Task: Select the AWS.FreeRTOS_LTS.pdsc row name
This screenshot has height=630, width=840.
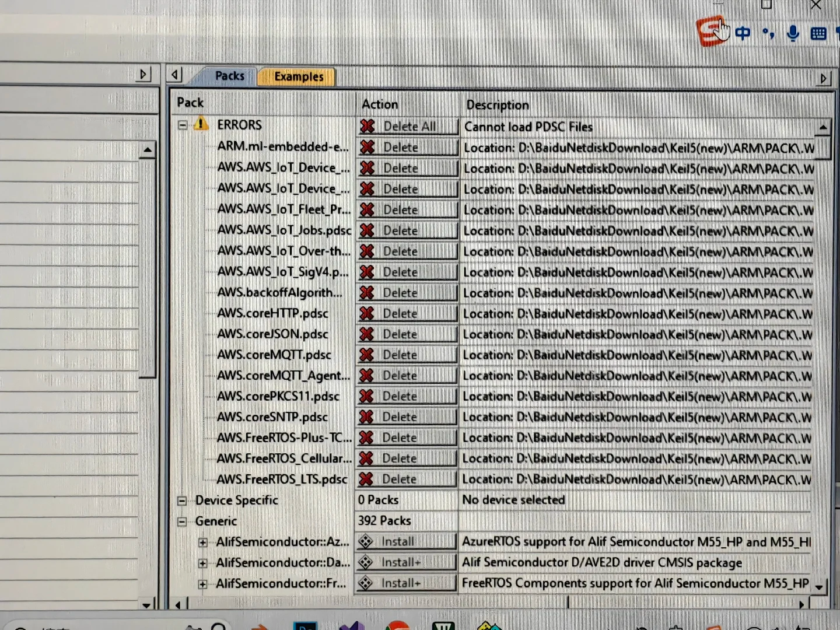Action: click(x=282, y=480)
